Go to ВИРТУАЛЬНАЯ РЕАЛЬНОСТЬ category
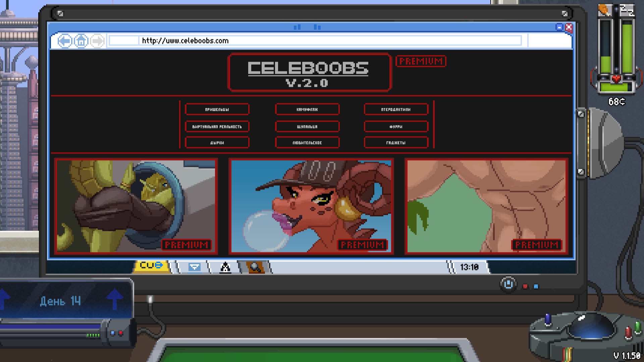Image resolution: width=644 pixels, height=362 pixels. pos(217,127)
